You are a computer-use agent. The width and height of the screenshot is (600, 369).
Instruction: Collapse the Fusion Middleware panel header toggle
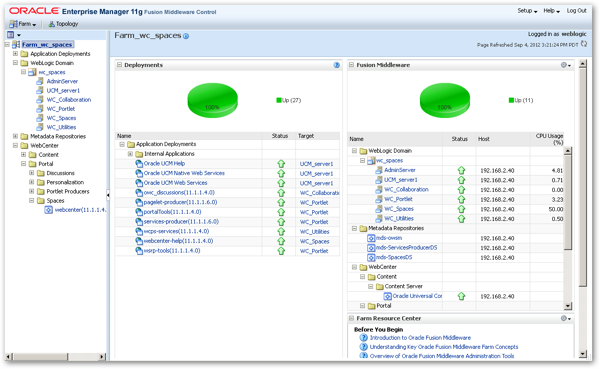pos(351,65)
